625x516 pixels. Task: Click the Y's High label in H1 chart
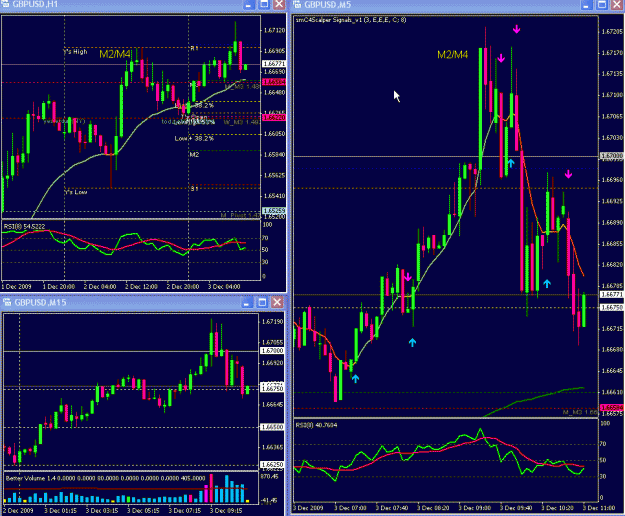click(75, 51)
